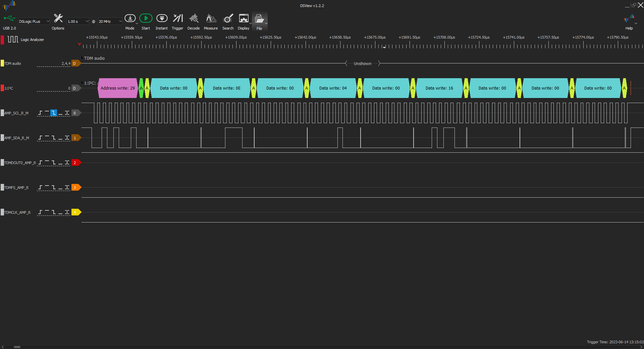Select the 1:I²C D channel flag
Screen dimensions: 644x349
[x=76, y=88]
